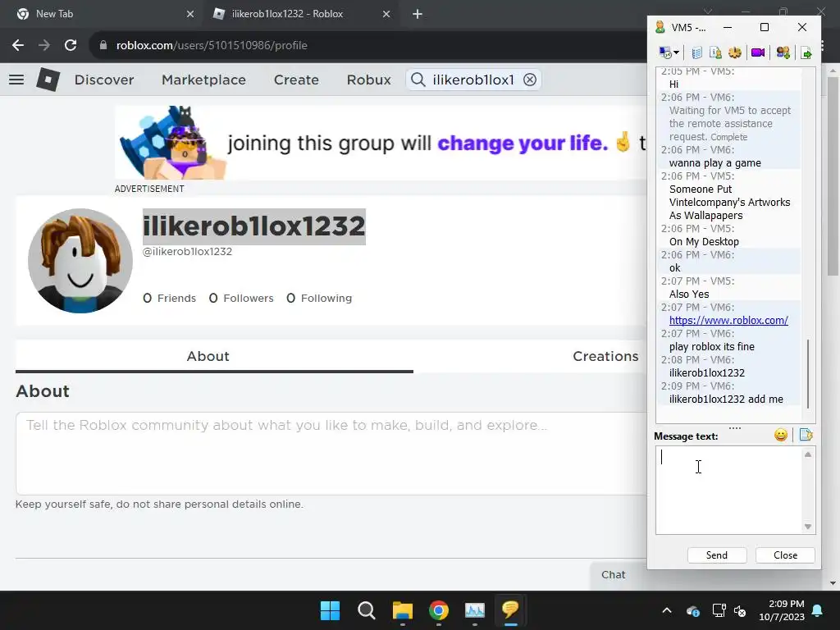The width and height of the screenshot is (840, 630).
Task: Open the 0 Followers list
Action: [x=241, y=298]
